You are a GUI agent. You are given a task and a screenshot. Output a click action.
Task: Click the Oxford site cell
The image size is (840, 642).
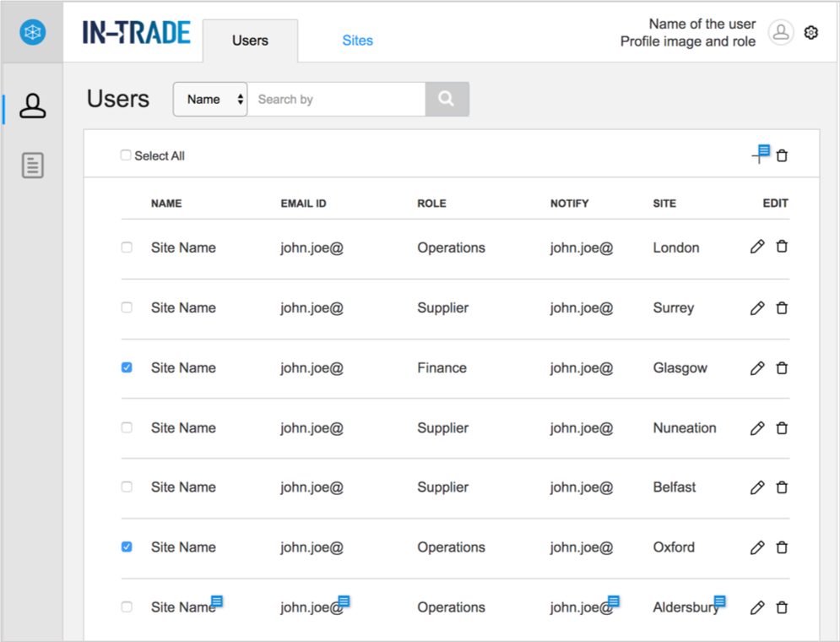(x=674, y=547)
